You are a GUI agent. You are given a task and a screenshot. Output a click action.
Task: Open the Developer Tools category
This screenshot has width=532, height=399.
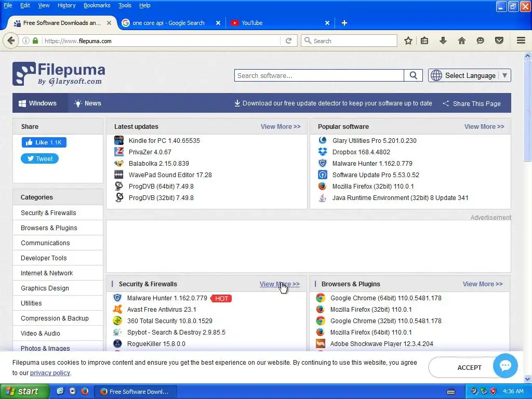pos(58,258)
